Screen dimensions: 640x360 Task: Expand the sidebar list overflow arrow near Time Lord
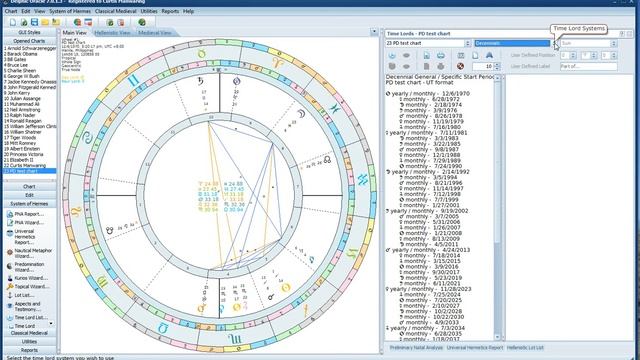point(51,324)
